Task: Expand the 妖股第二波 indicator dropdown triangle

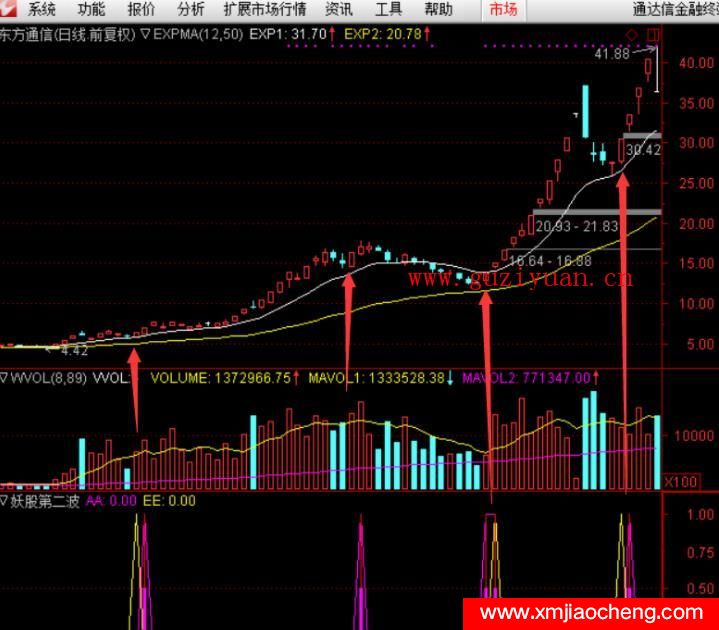Action: (x=5, y=500)
